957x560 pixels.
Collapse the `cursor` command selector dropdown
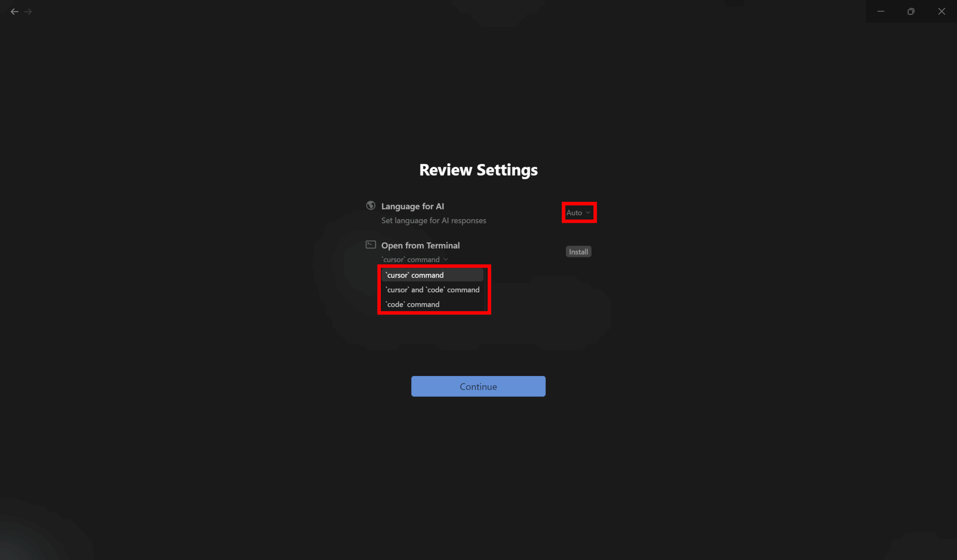click(415, 260)
